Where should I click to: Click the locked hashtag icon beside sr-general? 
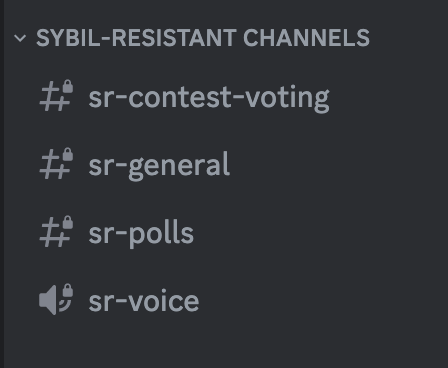pos(56,164)
